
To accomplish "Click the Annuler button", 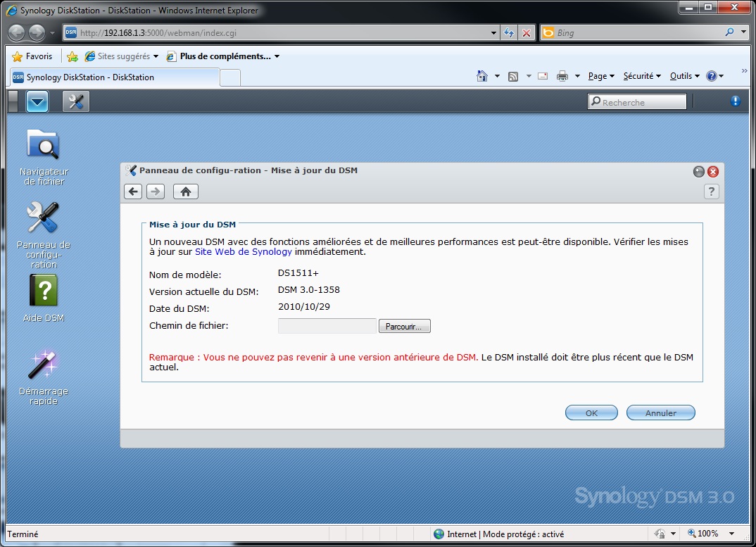I will 660,413.
